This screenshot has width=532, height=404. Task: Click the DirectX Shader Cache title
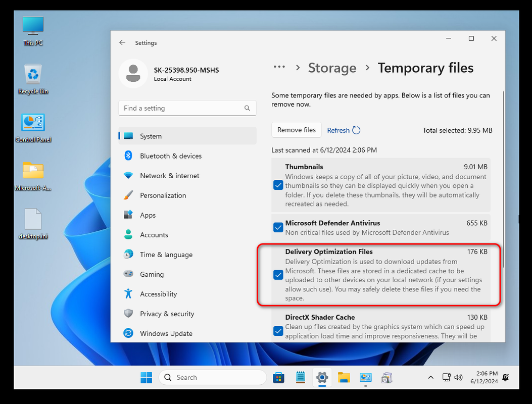pyautogui.click(x=320, y=317)
